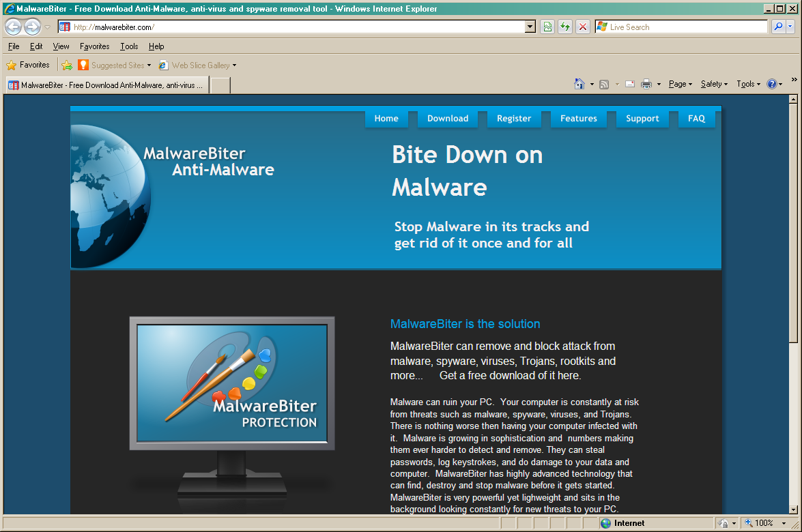Open the Edit menu

[35, 46]
